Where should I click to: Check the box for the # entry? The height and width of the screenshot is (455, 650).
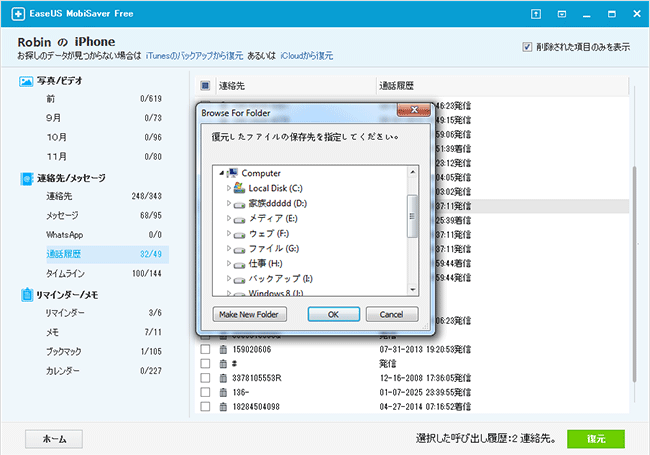click(205, 363)
